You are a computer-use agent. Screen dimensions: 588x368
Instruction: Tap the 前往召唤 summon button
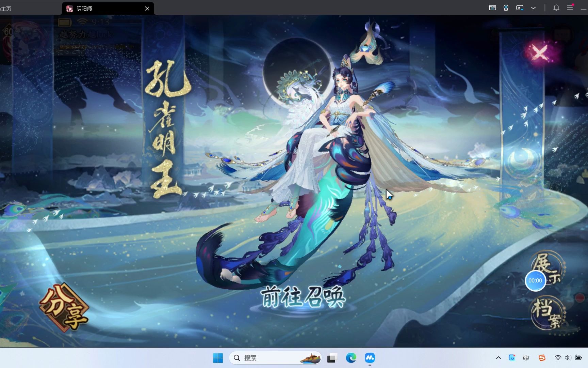[x=303, y=297]
